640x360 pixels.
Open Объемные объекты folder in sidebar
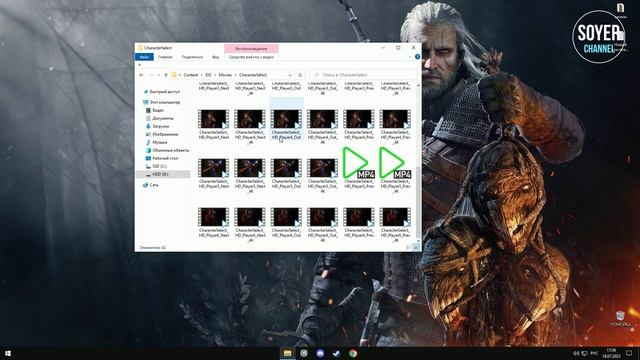167,150
